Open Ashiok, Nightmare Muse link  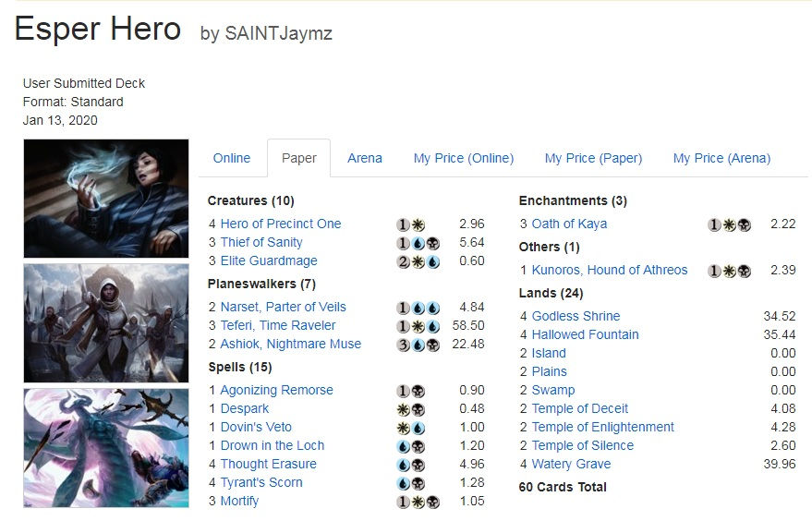[x=291, y=344]
